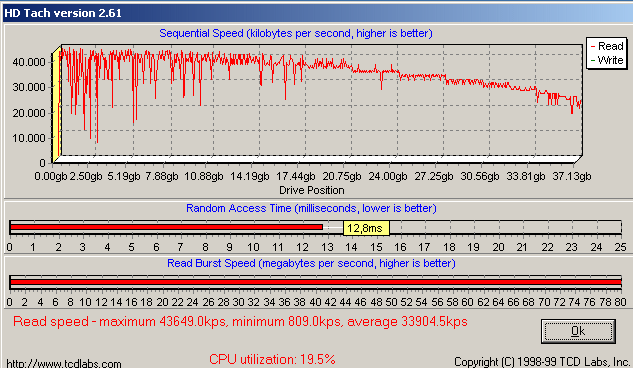Select the Write legend entry
Viewport: 633px width, 368px height.
pyautogui.click(x=607, y=60)
